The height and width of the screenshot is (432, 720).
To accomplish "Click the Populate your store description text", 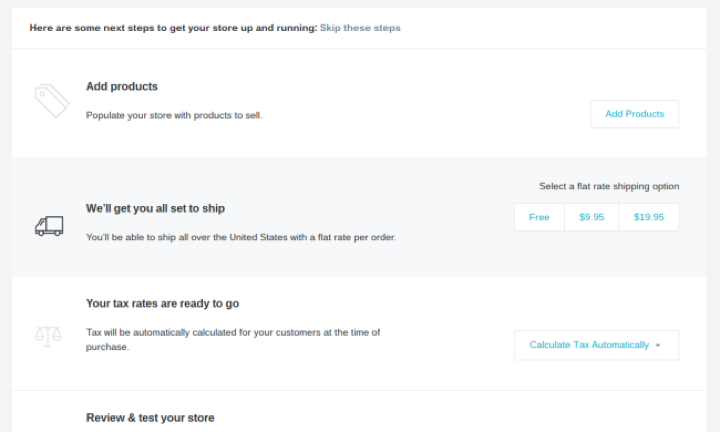I will 174,115.
